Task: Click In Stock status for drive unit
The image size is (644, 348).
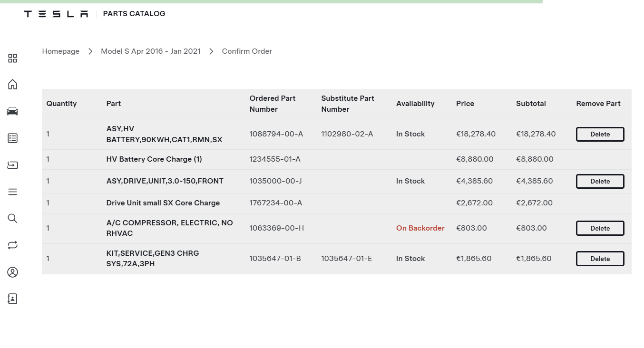Action: (x=410, y=181)
